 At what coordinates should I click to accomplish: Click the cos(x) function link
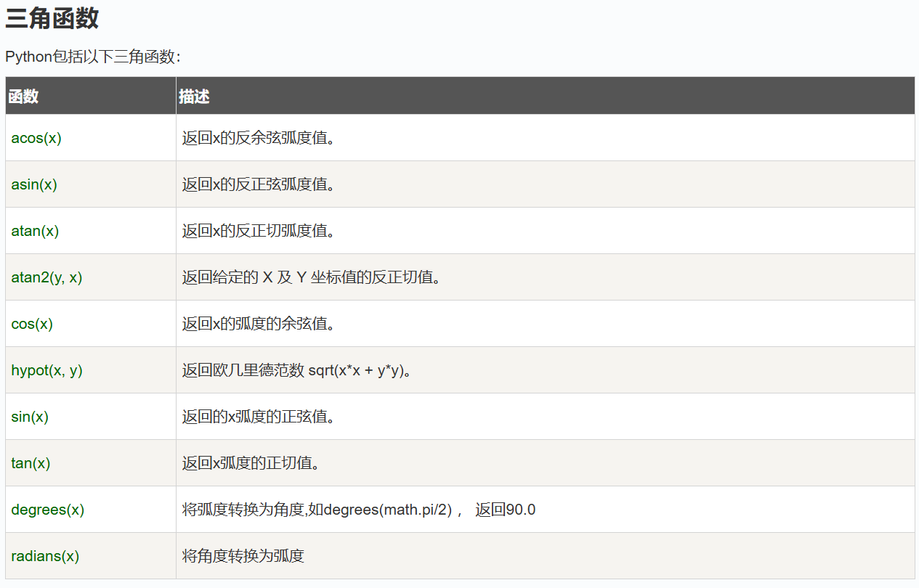(x=32, y=324)
